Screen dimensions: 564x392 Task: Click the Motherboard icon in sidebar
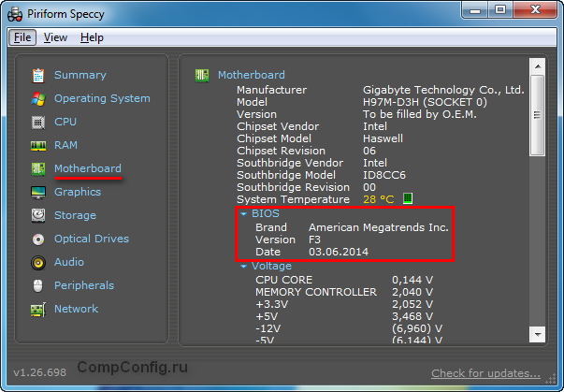pos(38,168)
